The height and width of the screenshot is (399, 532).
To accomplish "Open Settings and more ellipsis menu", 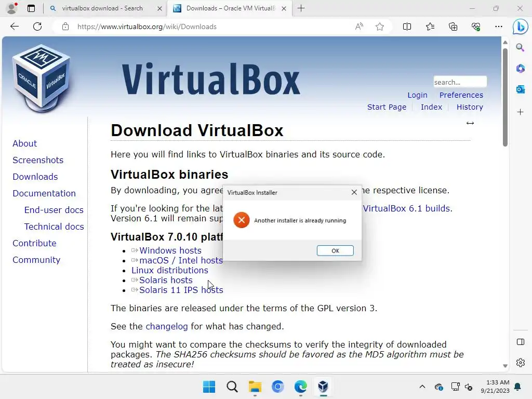I will [498, 26].
